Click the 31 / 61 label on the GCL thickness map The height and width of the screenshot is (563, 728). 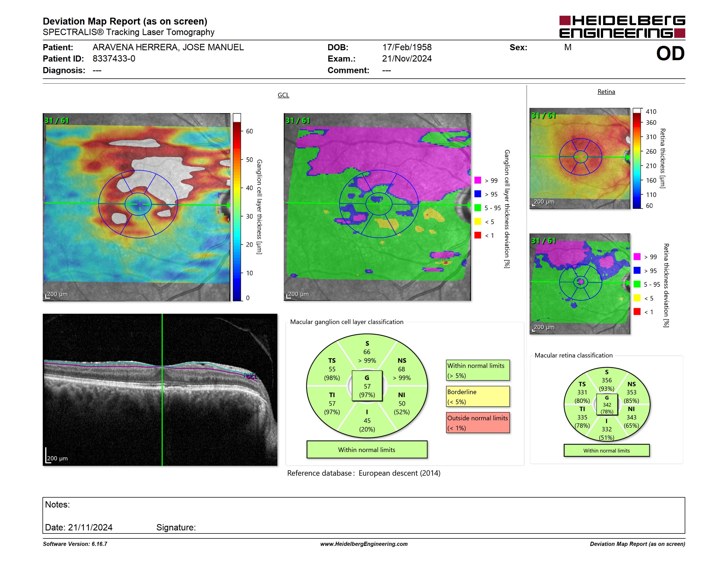click(x=57, y=120)
